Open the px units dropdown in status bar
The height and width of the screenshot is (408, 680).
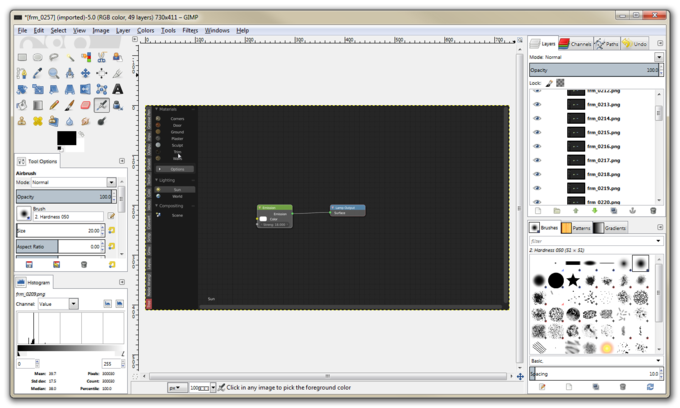pos(177,388)
